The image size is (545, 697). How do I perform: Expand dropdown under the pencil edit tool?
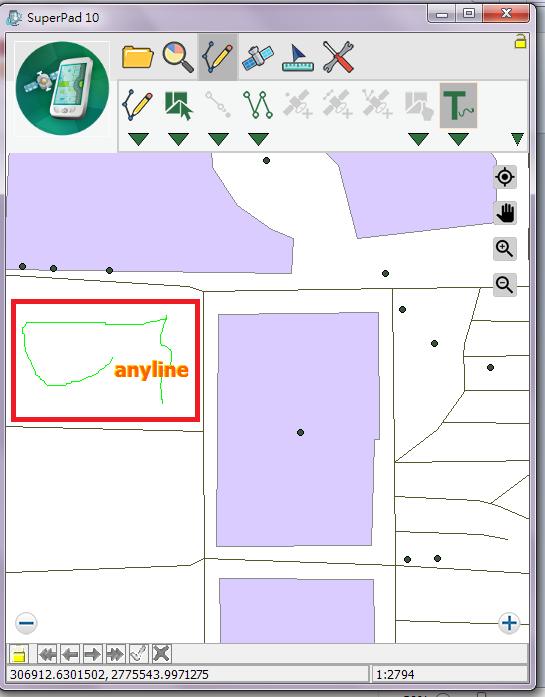coord(138,139)
